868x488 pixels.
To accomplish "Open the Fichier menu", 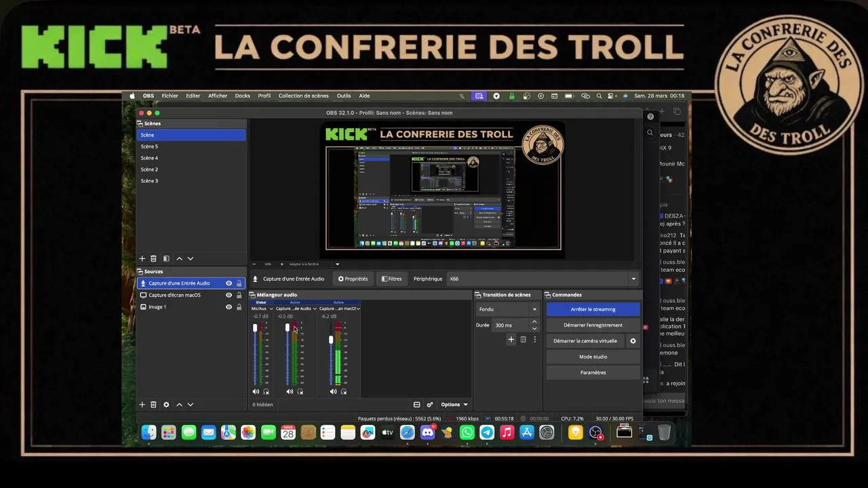I will (170, 96).
